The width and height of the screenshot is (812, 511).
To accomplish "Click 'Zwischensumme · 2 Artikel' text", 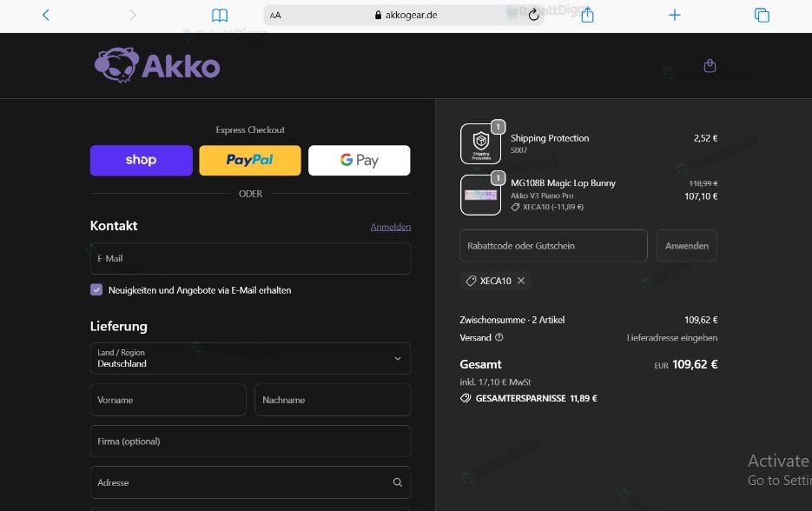I will coord(512,320).
